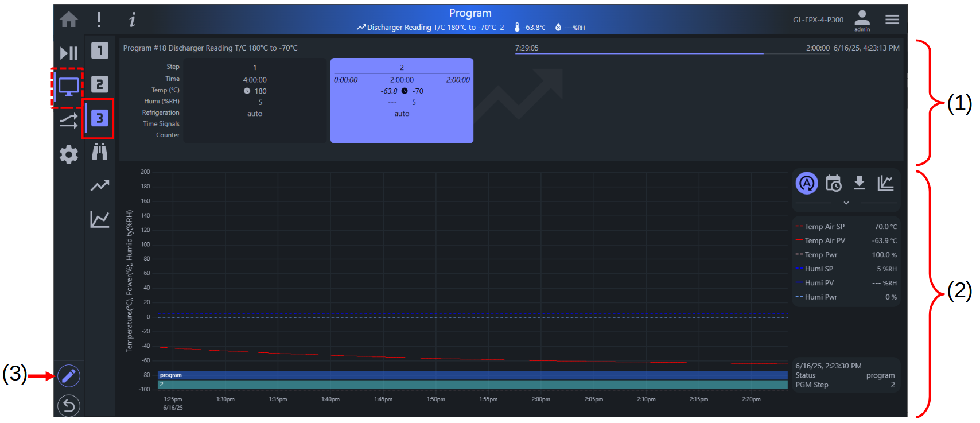Click the header humidity reading ---%RH
980x423 pixels.
coord(570,28)
